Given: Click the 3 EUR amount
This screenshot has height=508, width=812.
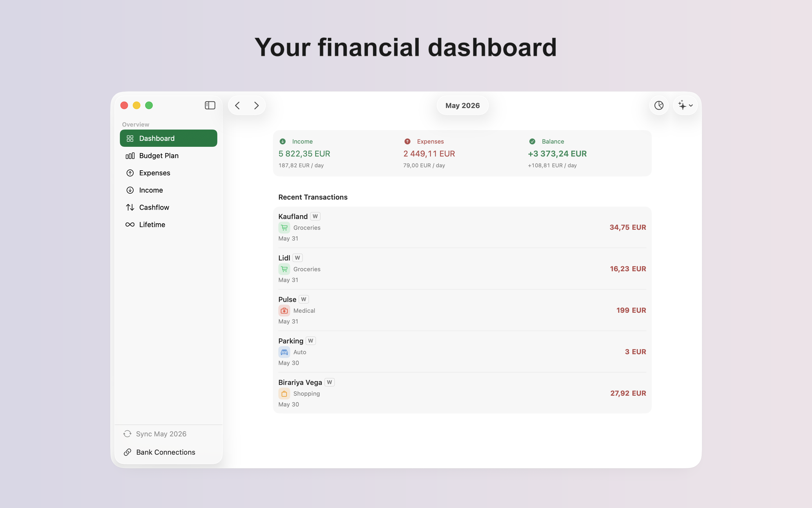Looking at the screenshot, I should [635, 352].
